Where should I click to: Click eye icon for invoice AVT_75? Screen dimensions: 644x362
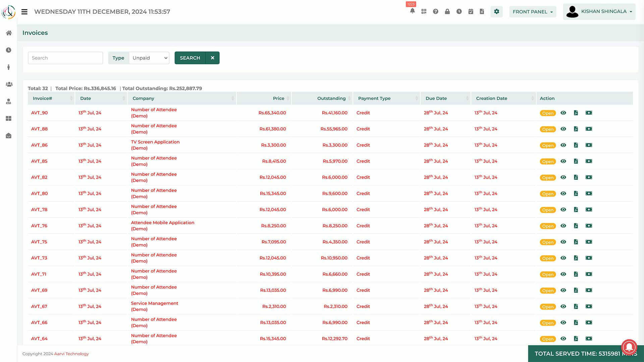563,242
